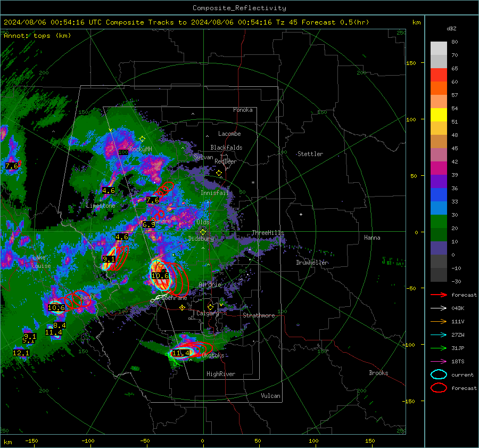Click the Hanna city label
This screenshot has width=479, height=448.
(x=372, y=238)
